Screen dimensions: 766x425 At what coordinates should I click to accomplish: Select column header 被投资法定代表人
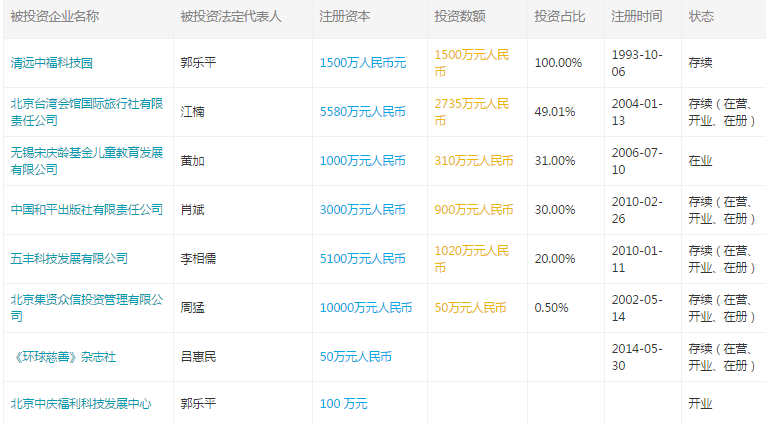tap(231, 16)
